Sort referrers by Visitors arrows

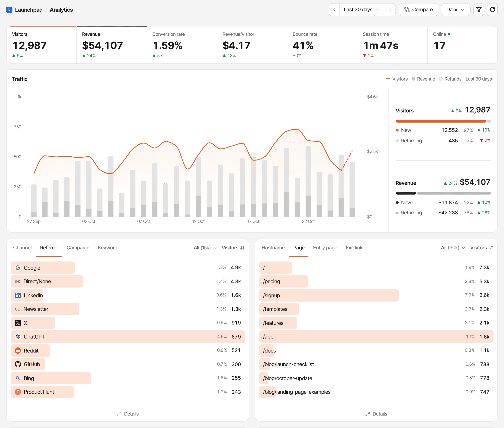click(x=242, y=248)
